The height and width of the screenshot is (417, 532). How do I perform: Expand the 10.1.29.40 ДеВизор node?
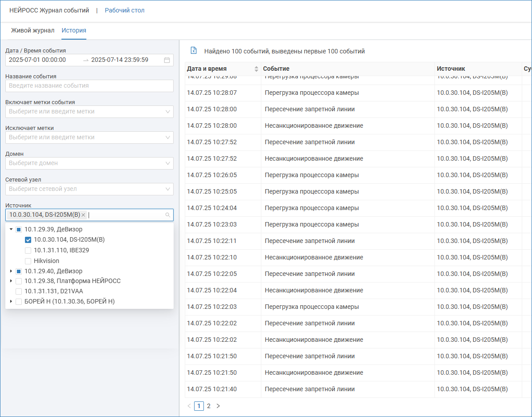(x=11, y=271)
